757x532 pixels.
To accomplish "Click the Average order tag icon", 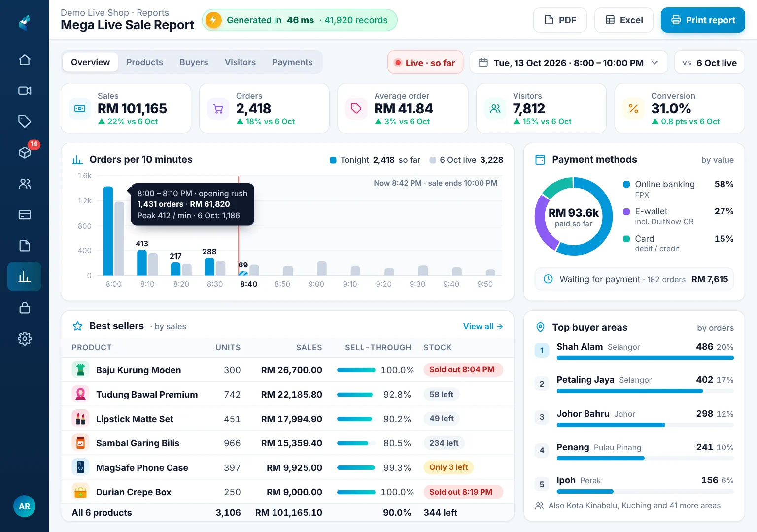I will 356,108.
